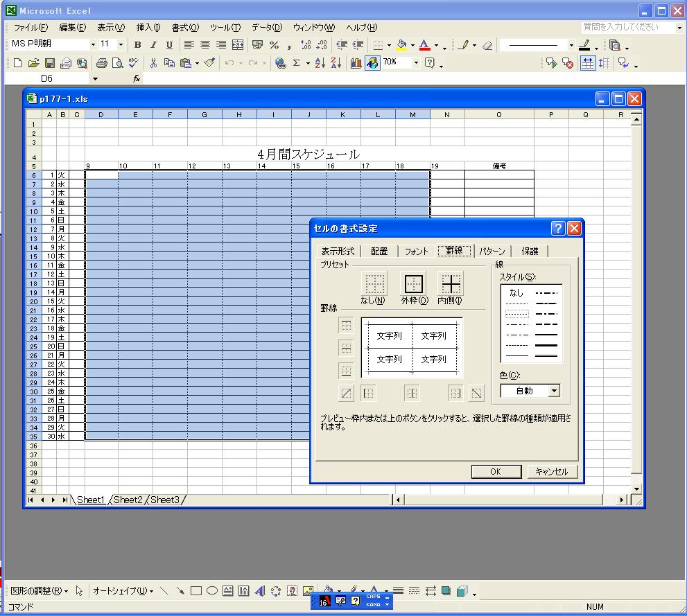Click the align left icon
Screen dimensions: 687x616
(x=189, y=44)
